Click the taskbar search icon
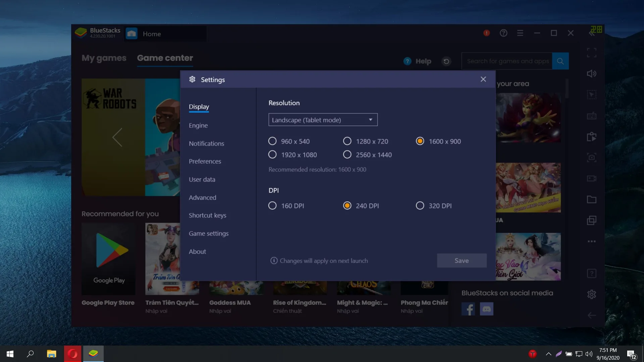This screenshot has height=362, width=644. (x=30, y=354)
